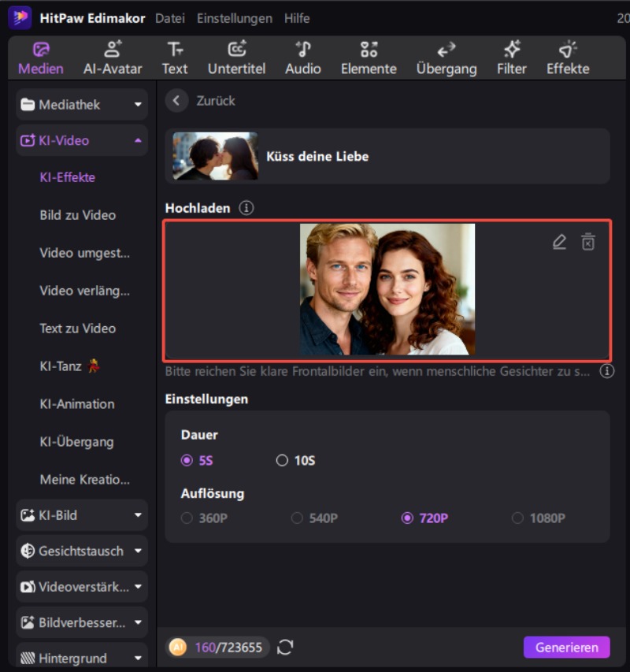
Task: Open the Übergang transitions tool
Action: tap(447, 58)
